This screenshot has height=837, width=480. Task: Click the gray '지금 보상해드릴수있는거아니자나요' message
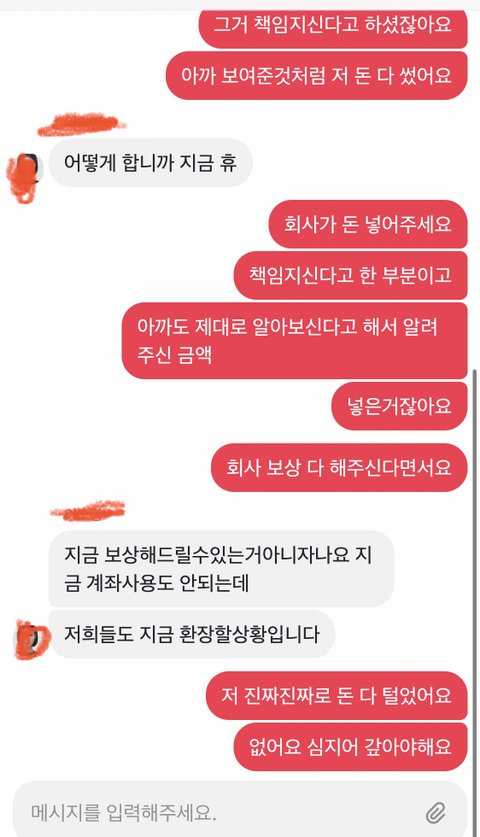pos(222,568)
